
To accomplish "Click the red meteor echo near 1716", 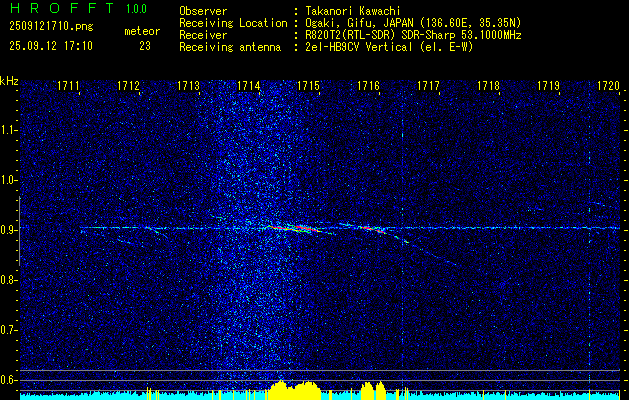I will coord(372,229).
